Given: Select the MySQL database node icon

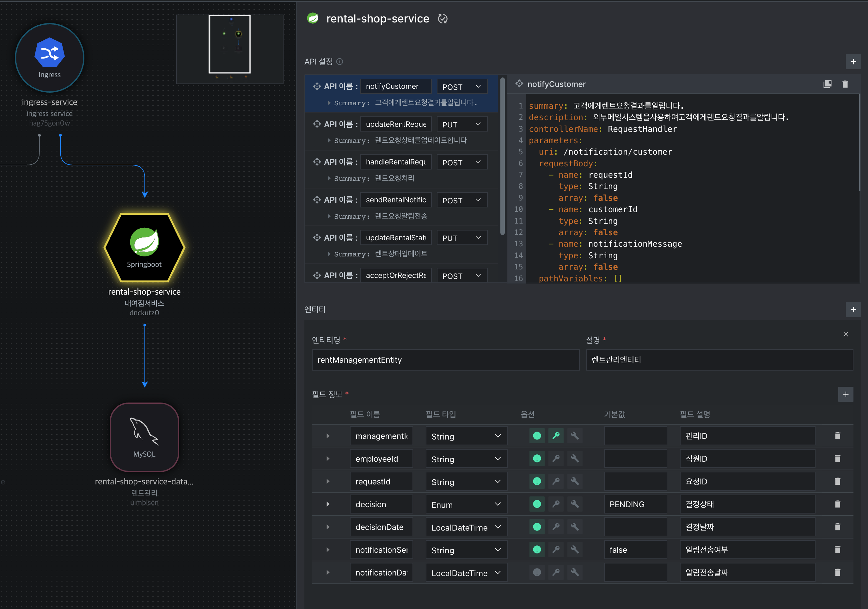Looking at the screenshot, I should pyautogui.click(x=144, y=437).
